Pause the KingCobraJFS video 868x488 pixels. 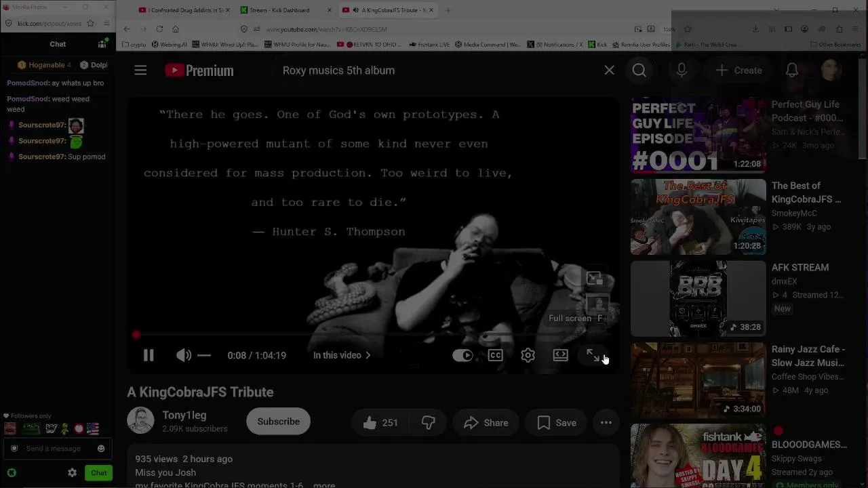click(149, 355)
